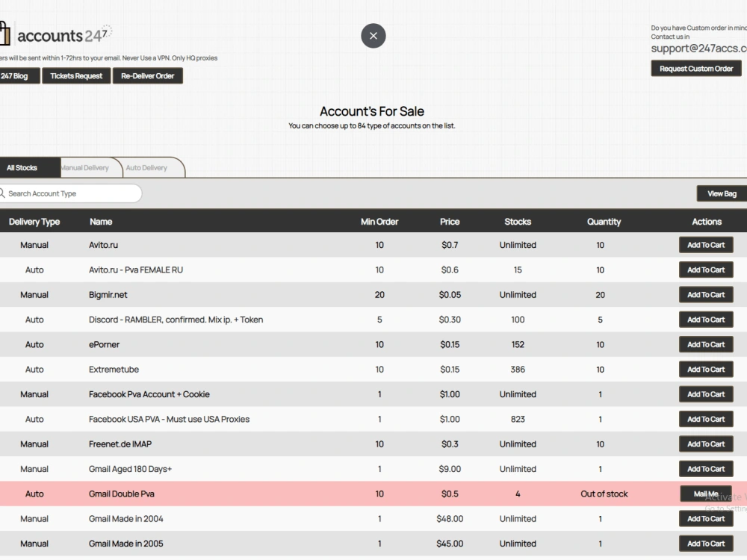Screen dimensions: 747x560
Task: Edit quantity for Bigmir.net row
Action: (x=601, y=295)
